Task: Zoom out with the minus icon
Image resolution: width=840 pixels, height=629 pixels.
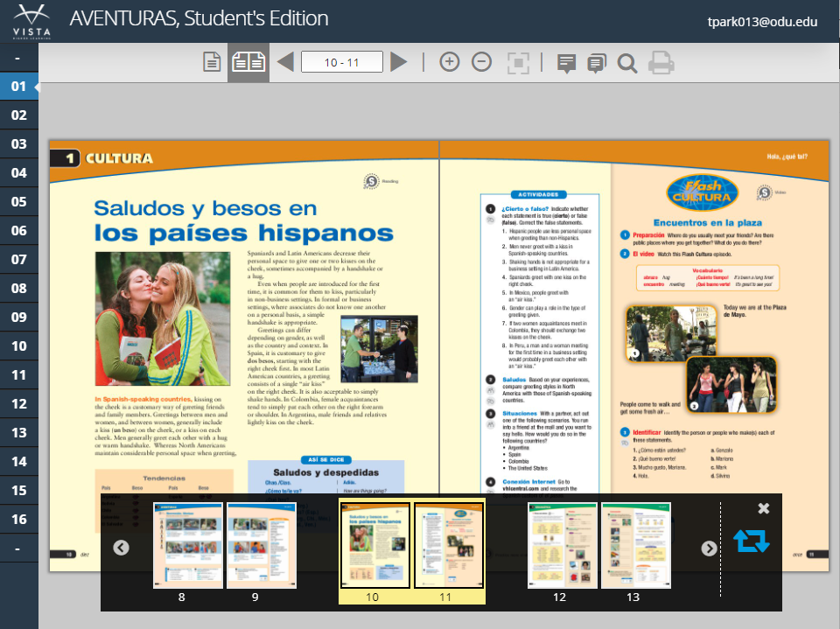Action: 481,62
